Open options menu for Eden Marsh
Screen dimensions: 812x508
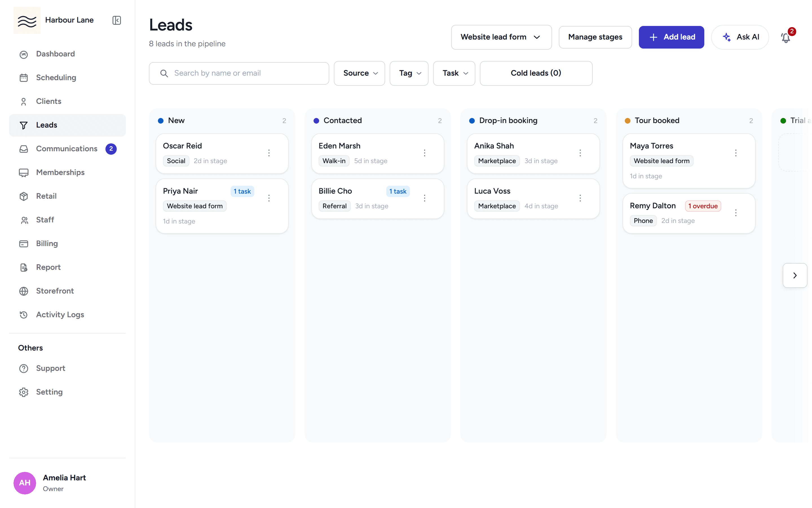pyautogui.click(x=424, y=153)
